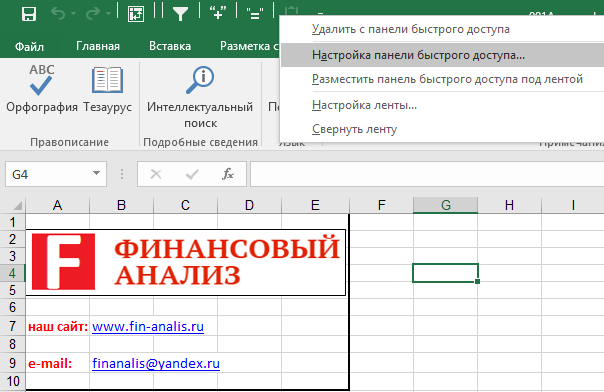Click the Cancel X formula bar button
Screen dimensions: 604x392
[156, 174]
